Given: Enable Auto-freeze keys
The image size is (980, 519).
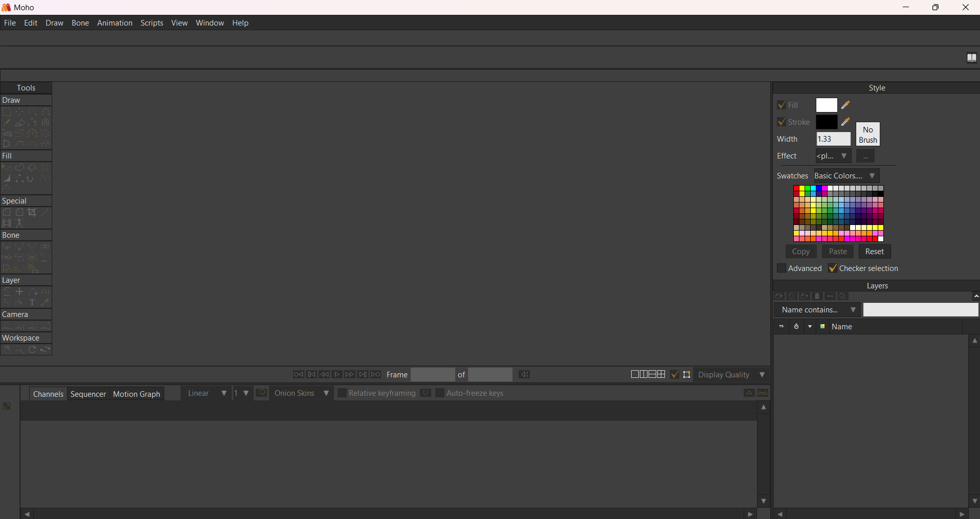Looking at the screenshot, I should (441, 394).
